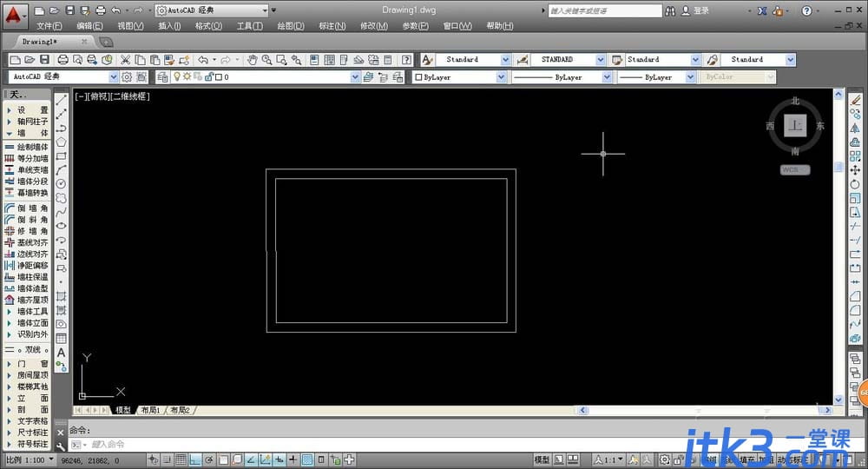
Task: Toggle Ortho mode in status bar
Action: point(194,459)
